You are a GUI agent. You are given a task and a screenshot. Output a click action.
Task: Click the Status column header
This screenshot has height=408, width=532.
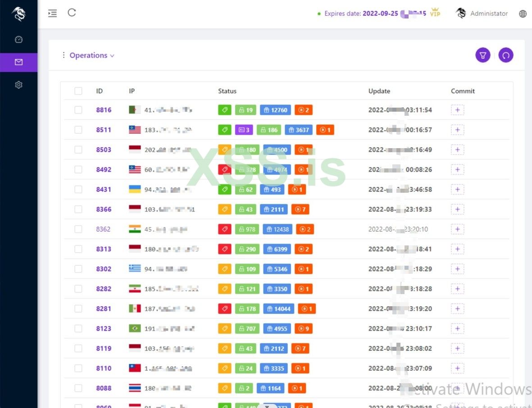[227, 91]
